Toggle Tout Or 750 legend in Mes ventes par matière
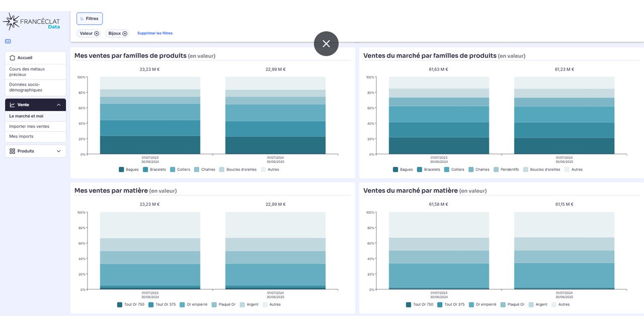644x327 pixels. pos(131,304)
